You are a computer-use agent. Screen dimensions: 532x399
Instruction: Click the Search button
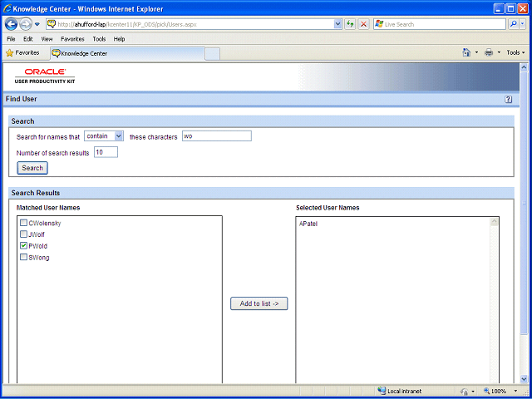32,168
